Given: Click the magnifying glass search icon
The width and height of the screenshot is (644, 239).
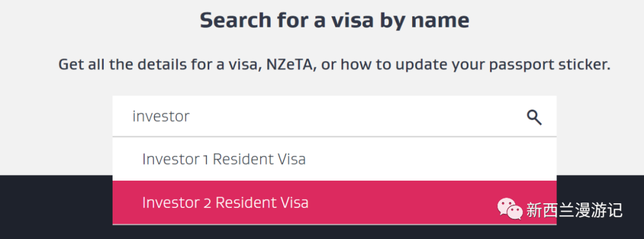Looking at the screenshot, I should pos(534,117).
